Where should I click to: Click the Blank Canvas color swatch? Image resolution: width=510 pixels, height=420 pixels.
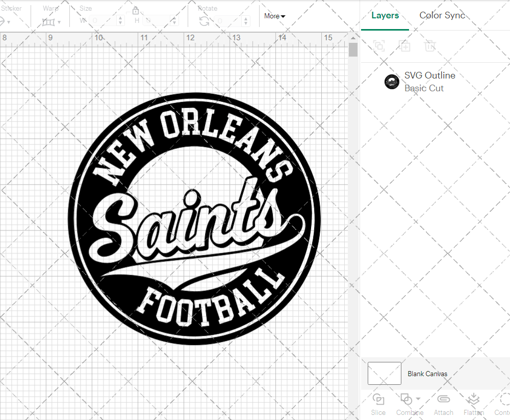pos(384,373)
